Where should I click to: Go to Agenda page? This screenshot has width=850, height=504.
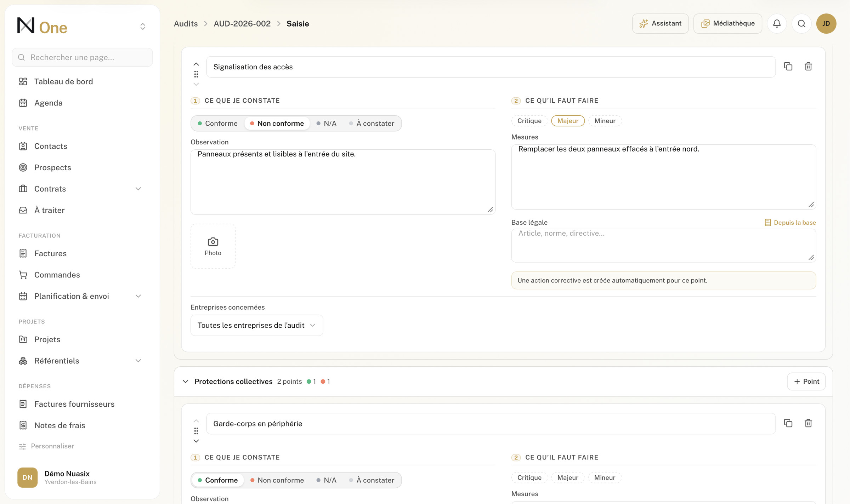click(x=82, y=103)
